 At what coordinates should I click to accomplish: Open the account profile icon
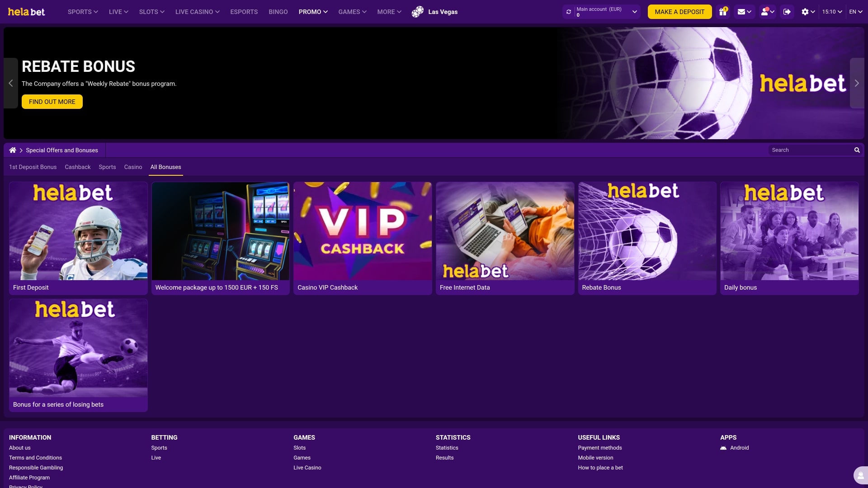pyautogui.click(x=764, y=12)
